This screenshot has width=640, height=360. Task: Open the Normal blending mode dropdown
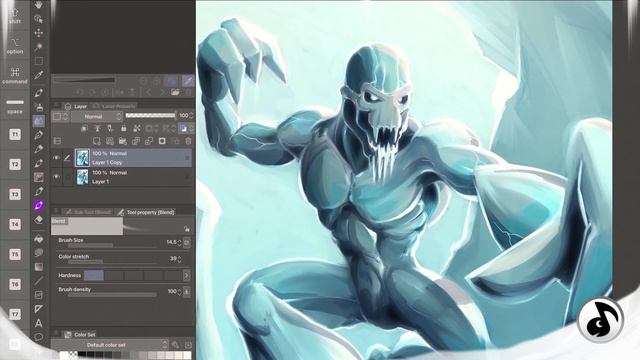pyautogui.click(x=97, y=117)
